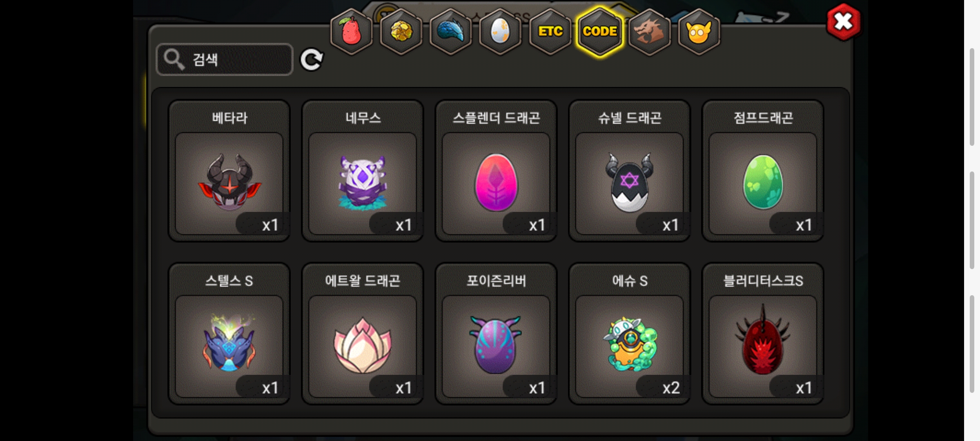Click the 검색 search input field
980x441 pixels.
tap(225, 60)
